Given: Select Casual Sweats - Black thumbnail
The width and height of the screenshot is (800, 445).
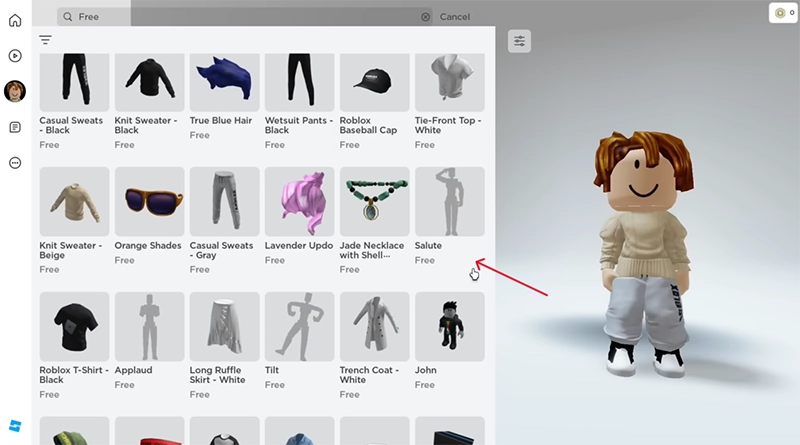Looking at the screenshot, I should pos(74,82).
